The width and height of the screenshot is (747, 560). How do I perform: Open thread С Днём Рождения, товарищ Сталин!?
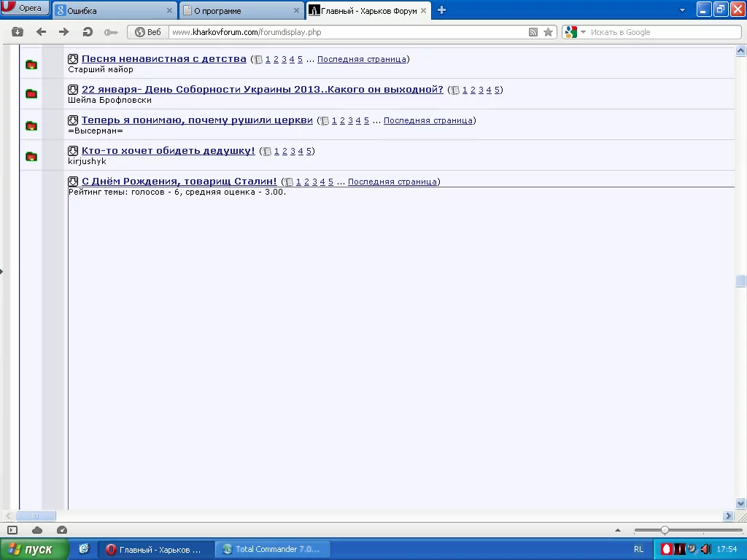pyautogui.click(x=179, y=181)
